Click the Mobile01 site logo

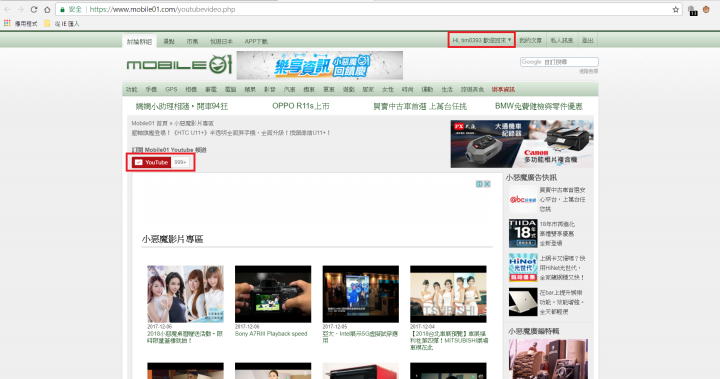coord(179,65)
